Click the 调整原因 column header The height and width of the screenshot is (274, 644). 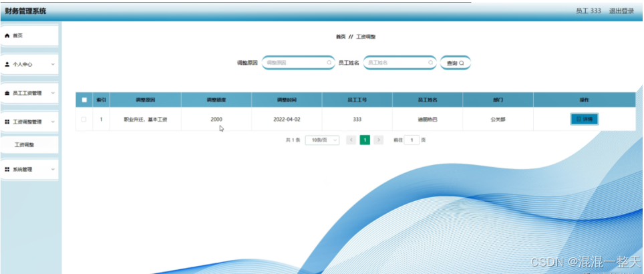click(146, 100)
